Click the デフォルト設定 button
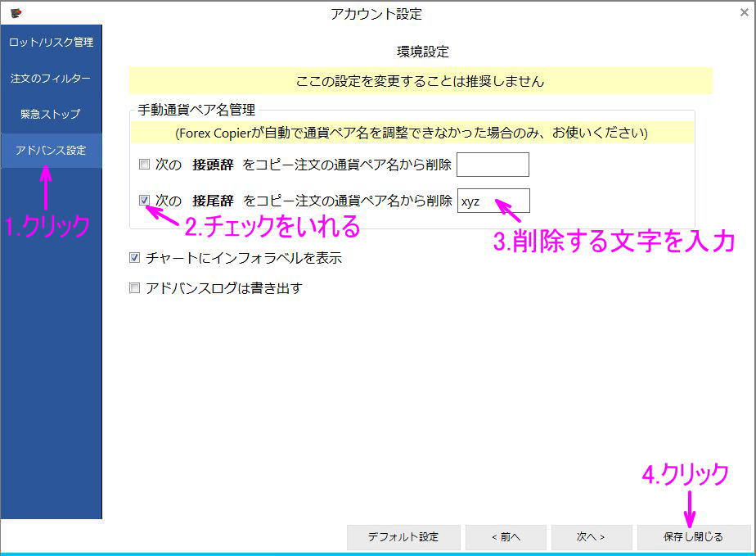The image size is (756, 556). tap(404, 537)
